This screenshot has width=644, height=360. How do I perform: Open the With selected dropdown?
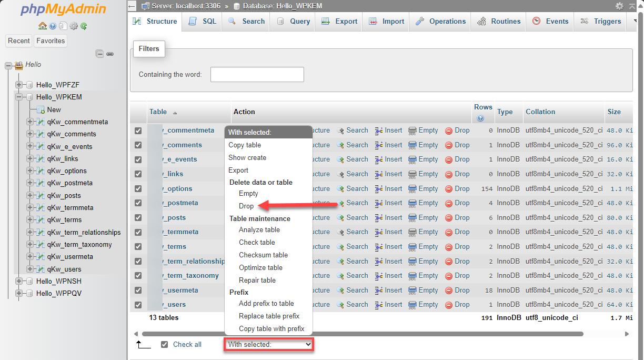268,344
